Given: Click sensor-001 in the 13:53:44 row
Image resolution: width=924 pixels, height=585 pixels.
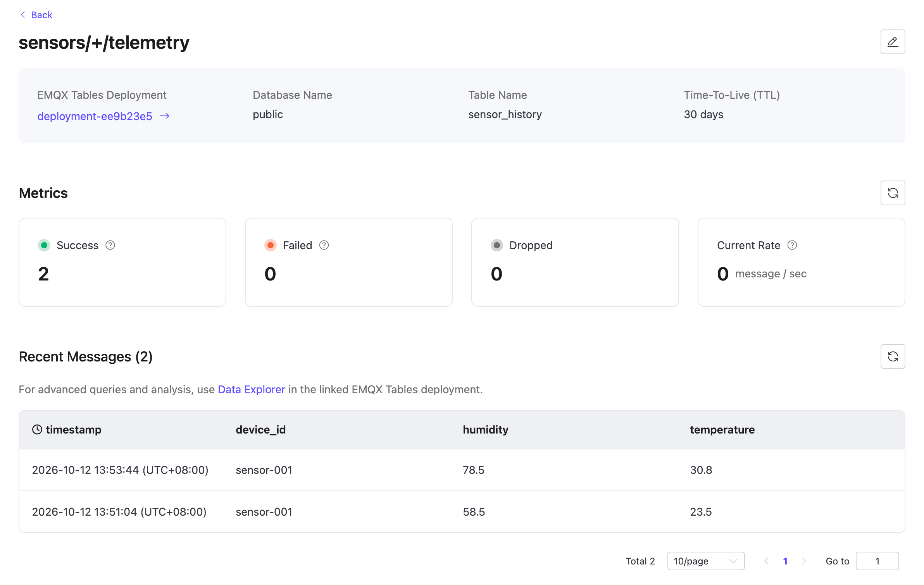Looking at the screenshot, I should tap(264, 470).
